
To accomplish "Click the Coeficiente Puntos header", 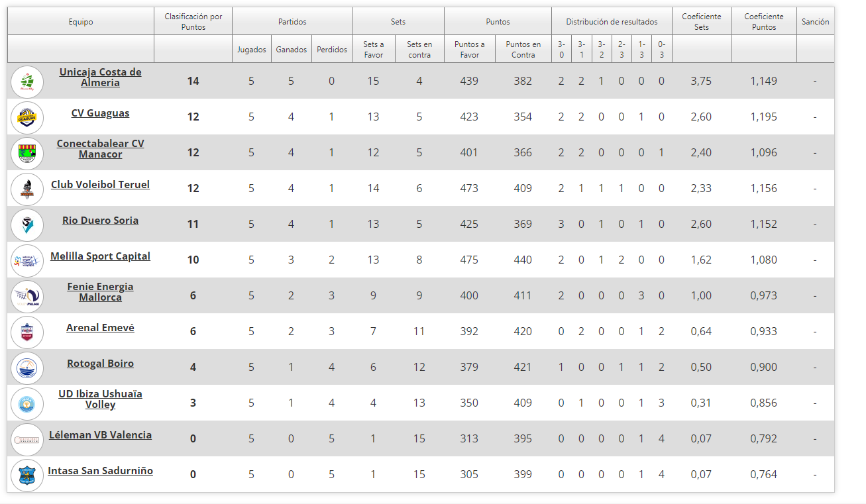I will point(764,22).
